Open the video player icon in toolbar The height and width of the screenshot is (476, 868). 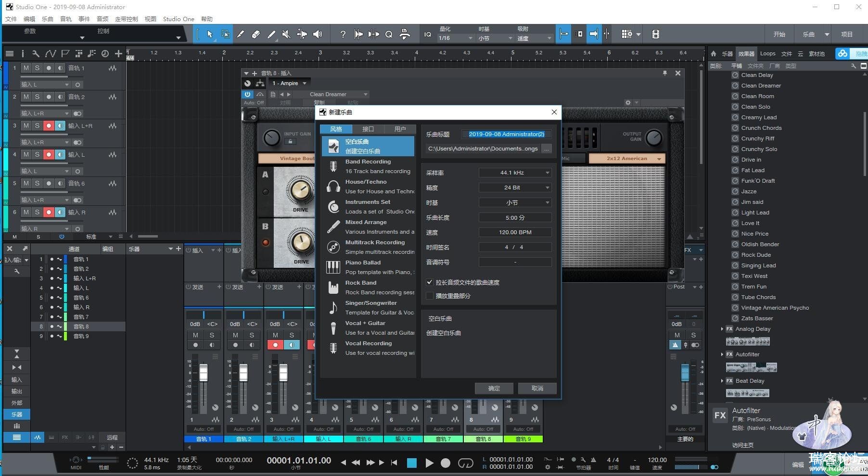click(655, 34)
